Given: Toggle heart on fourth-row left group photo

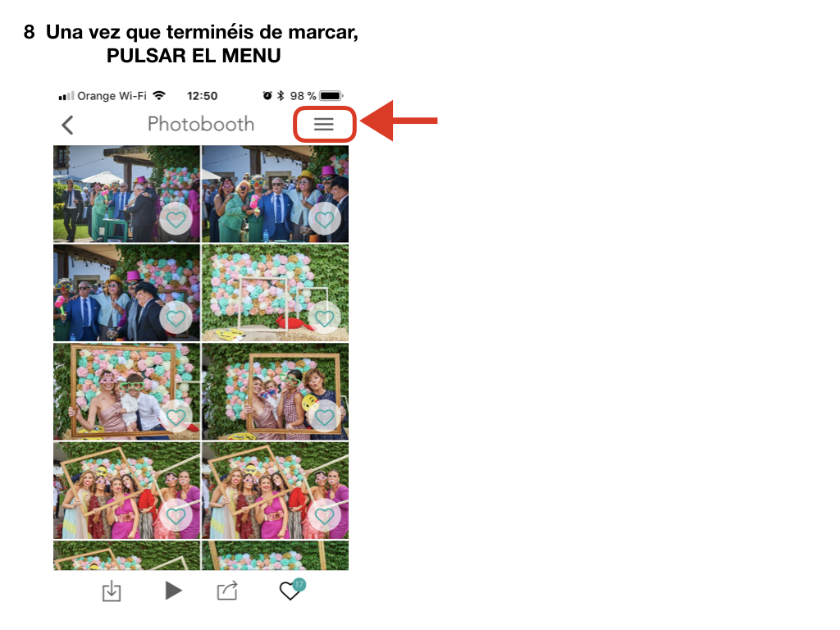Looking at the screenshot, I should coord(176,516).
